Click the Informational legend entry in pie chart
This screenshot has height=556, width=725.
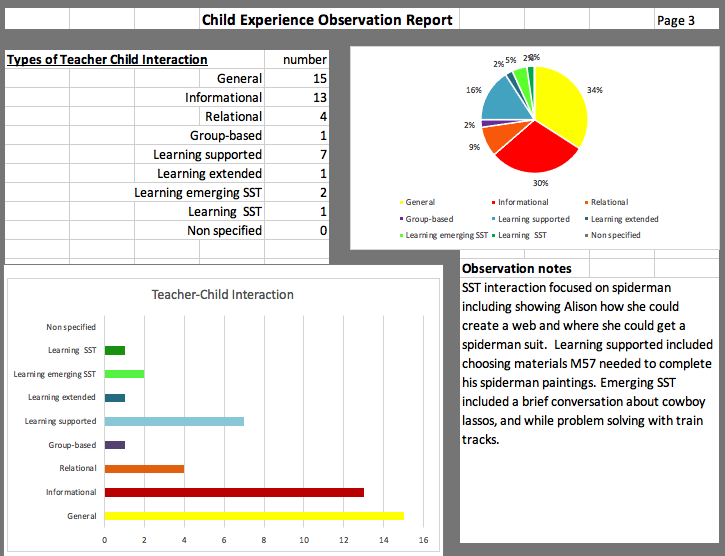point(520,202)
